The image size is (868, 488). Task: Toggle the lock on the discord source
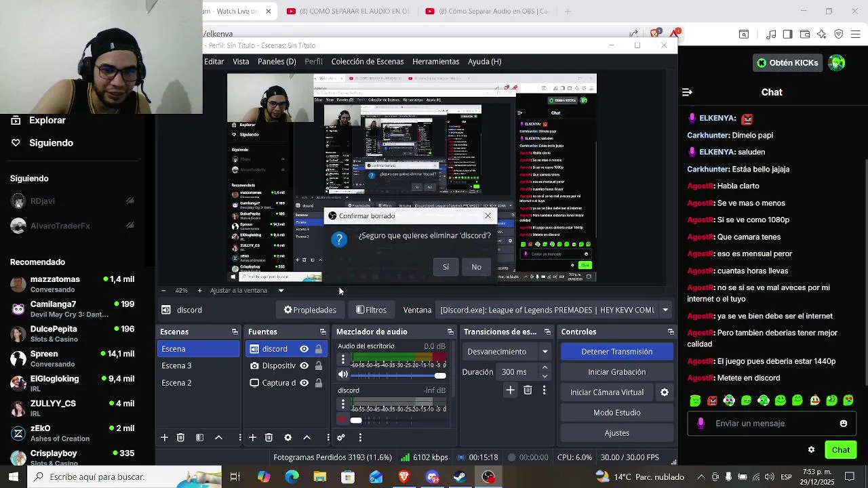point(318,349)
